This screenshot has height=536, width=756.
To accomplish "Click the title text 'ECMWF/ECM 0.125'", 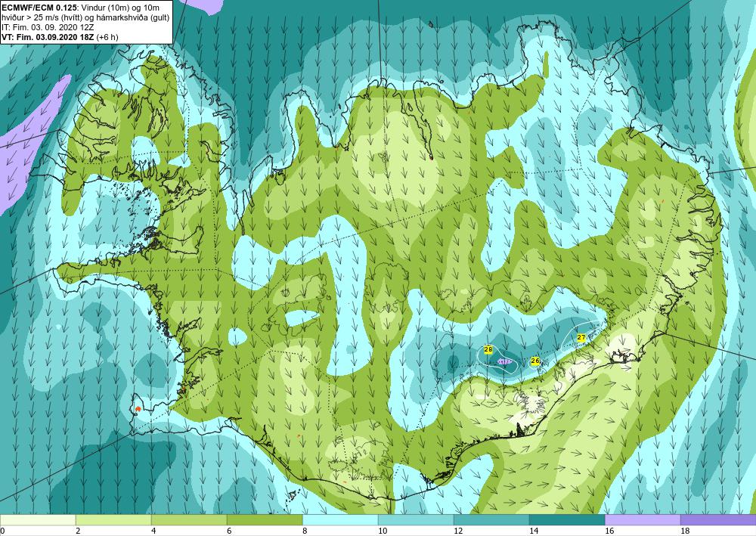I will pyautogui.click(x=39, y=8).
